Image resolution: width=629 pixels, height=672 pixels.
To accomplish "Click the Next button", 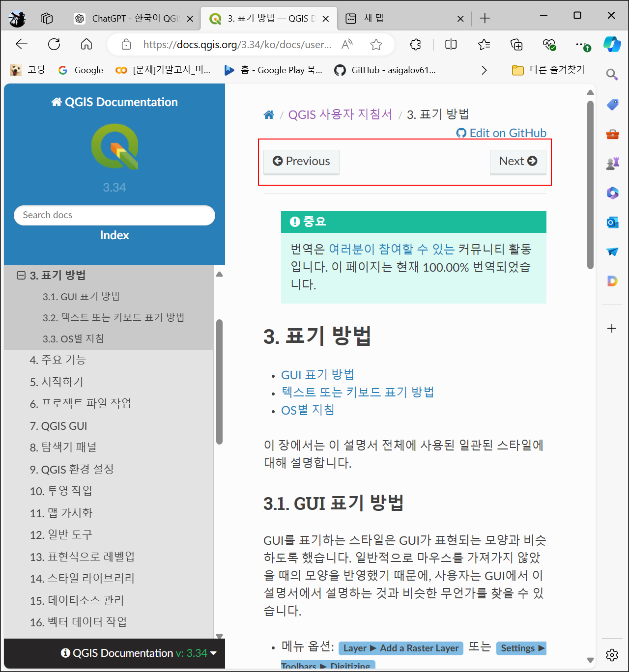I will tap(518, 162).
